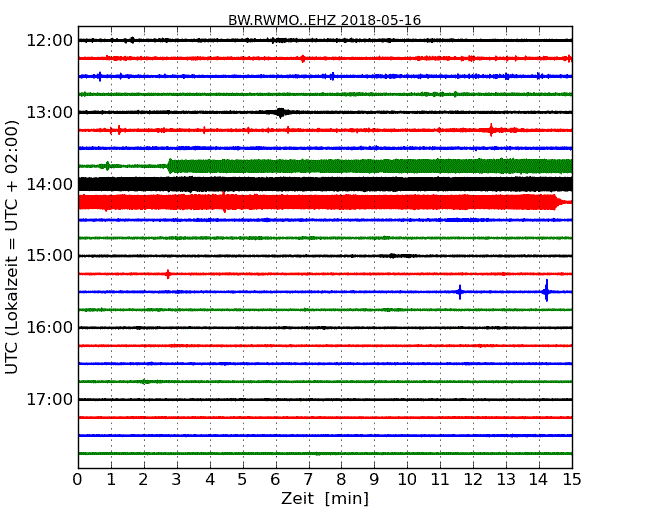Click the single-digit x-axis tick label 2
Image resolution: width=650 pixels, height=520 pixels.
(144, 479)
